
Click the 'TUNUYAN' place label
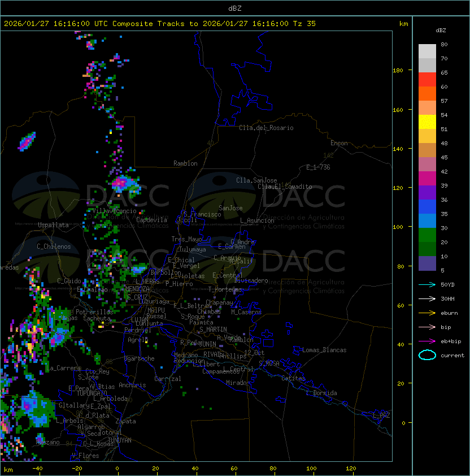[x=120, y=440]
